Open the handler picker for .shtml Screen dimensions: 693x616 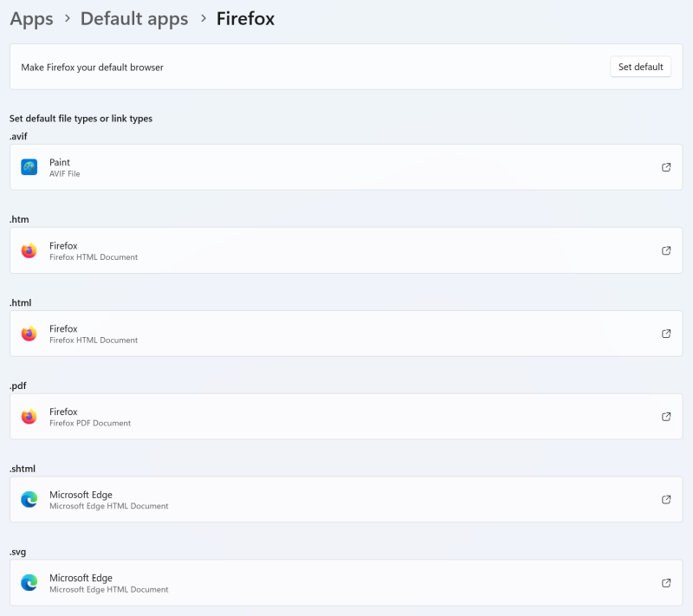click(x=346, y=500)
